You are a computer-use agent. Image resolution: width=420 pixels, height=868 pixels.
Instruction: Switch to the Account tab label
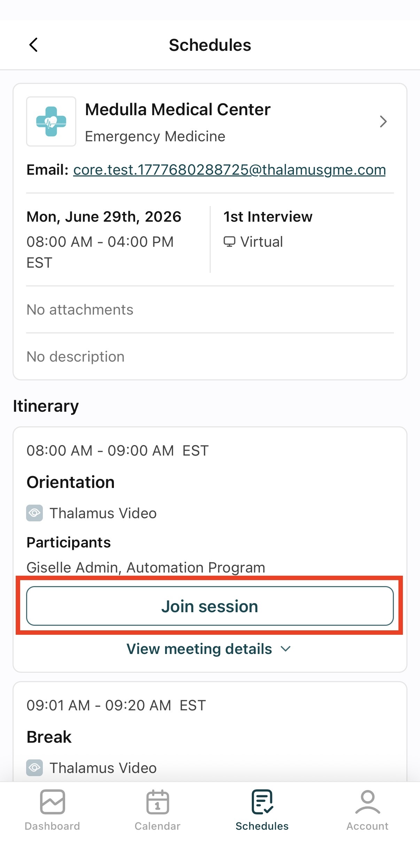click(367, 826)
